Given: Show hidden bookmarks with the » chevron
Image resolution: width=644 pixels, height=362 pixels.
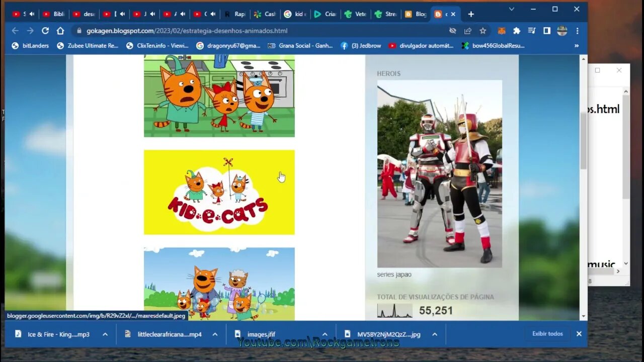Looking at the screenshot, I should [577, 45].
